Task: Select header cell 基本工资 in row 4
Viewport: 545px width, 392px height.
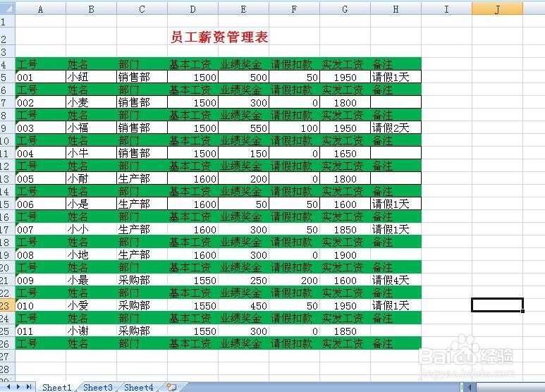Action: coord(193,64)
